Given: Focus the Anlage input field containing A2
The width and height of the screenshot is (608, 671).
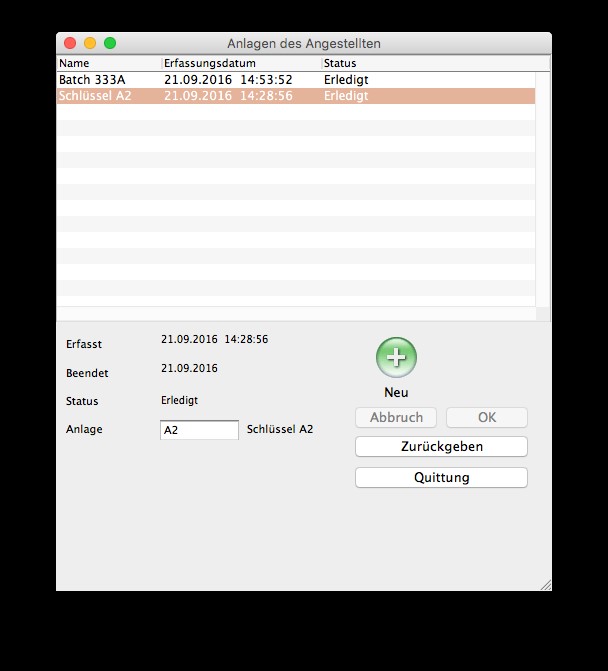Looking at the screenshot, I should pyautogui.click(x=199, y=430).
